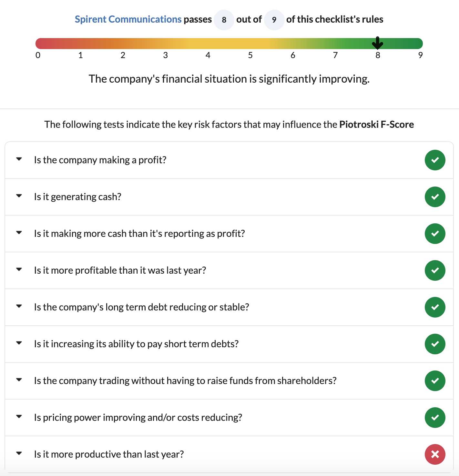Click the green check for generating cash

point(435,197)
